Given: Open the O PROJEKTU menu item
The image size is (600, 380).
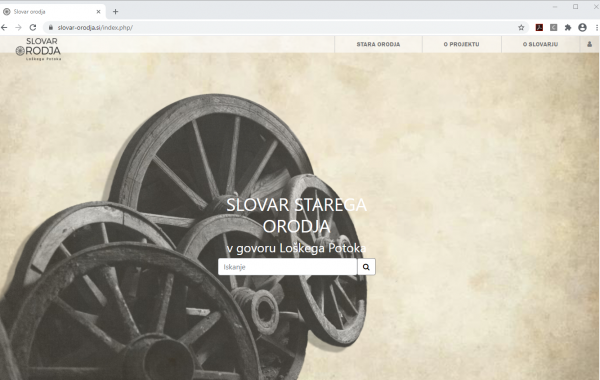Looking at the screenshot, I should [x=461, y=44].
